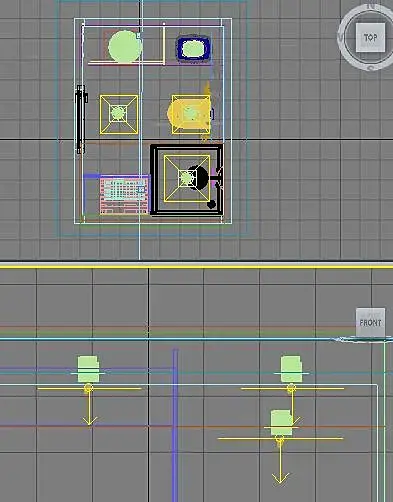Select the purple vertical line in Front view
This screenshot has height=502, width=393.
pos(175,425)
